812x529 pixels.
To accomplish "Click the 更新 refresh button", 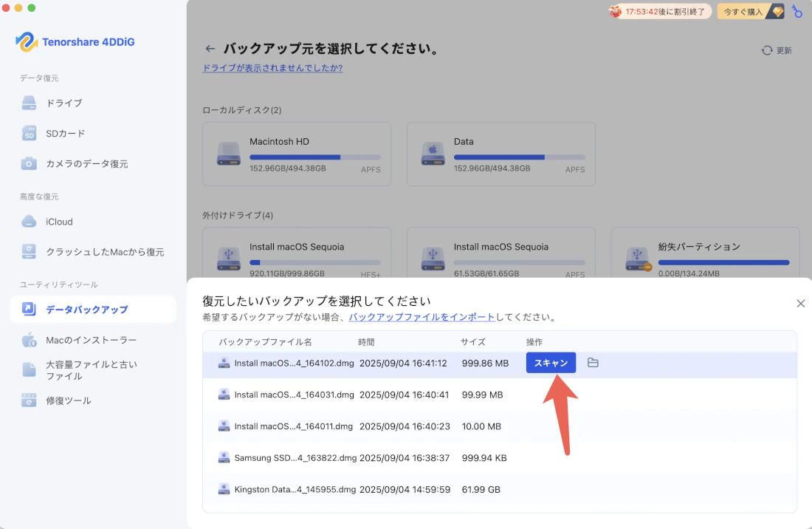I will pos(777,50).
